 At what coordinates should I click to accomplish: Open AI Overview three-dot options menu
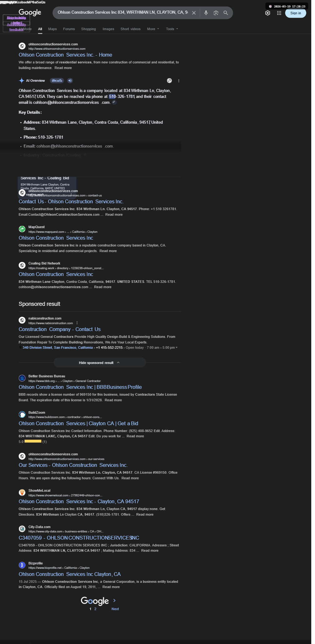pos(179,81)
